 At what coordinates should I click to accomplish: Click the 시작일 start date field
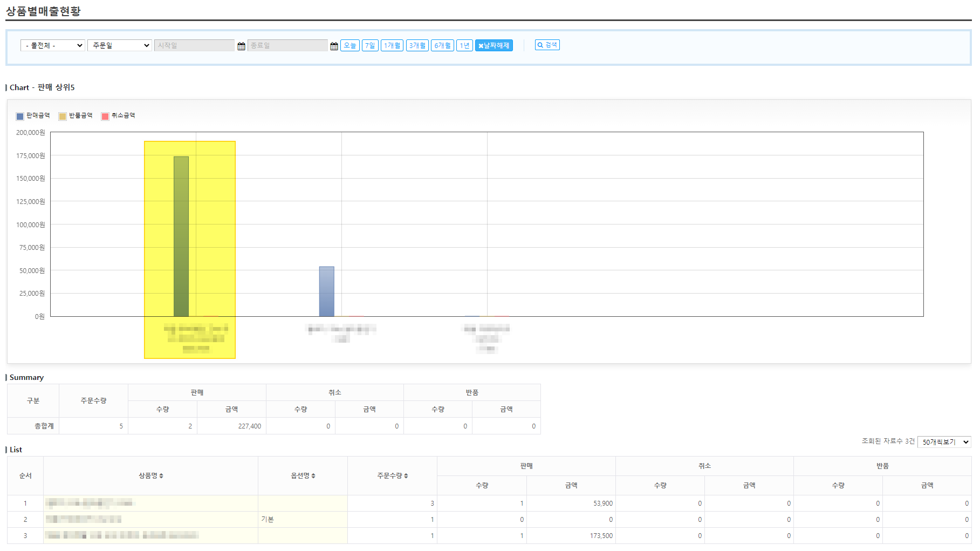tap(194, 46)
